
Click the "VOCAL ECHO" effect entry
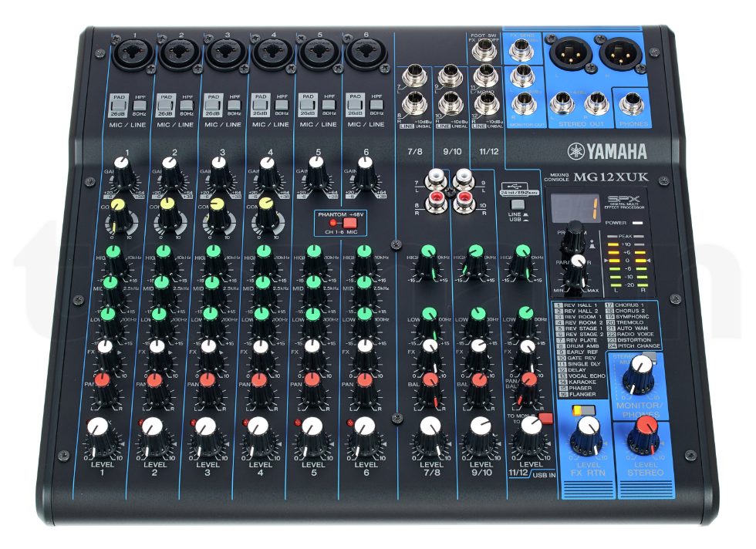point(581,376)
